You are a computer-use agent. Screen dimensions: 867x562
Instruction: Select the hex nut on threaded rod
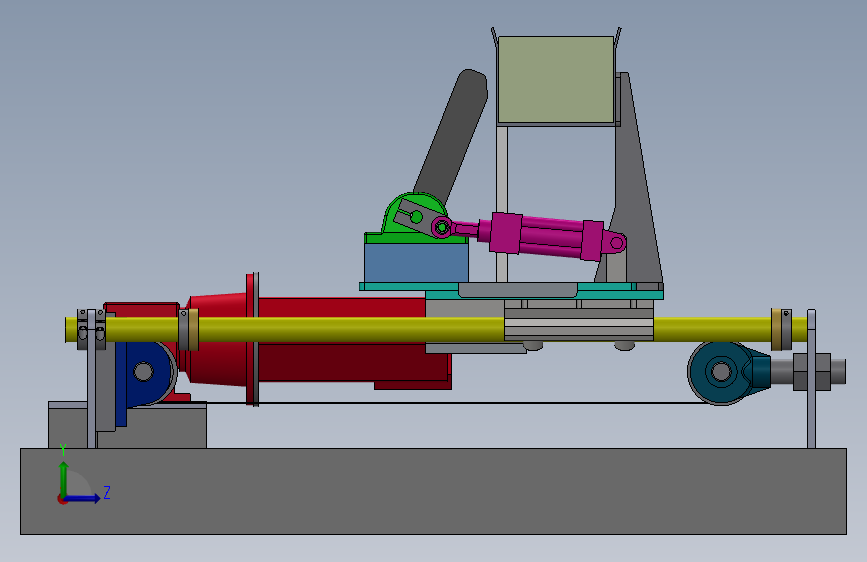[x=812, y=372]
